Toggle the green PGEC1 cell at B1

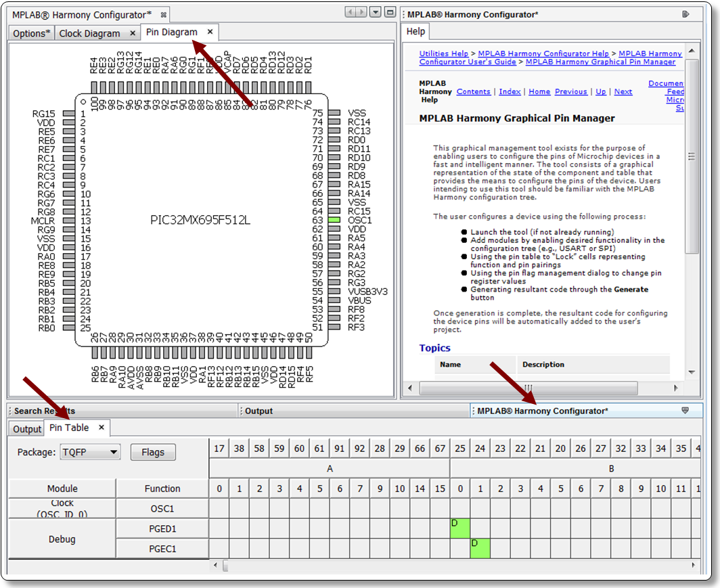click(x=480, y=548)
